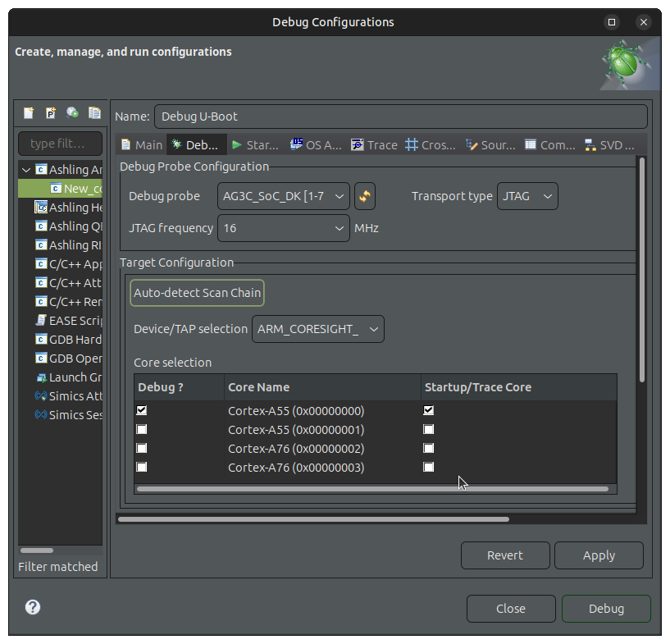
Task: Click the type filter text field
Action: [x=60, y=144]
